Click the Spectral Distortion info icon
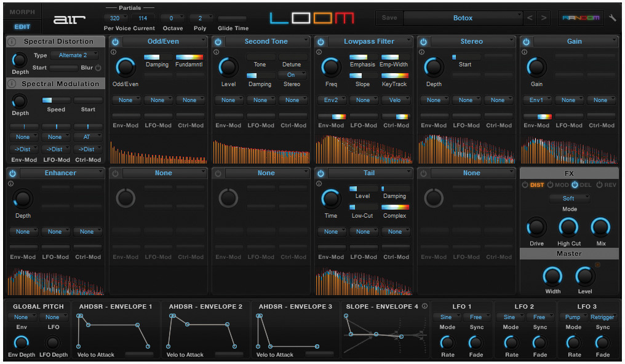Image resolution: width=625 pixels, height=364 pixels. (12, 41)
